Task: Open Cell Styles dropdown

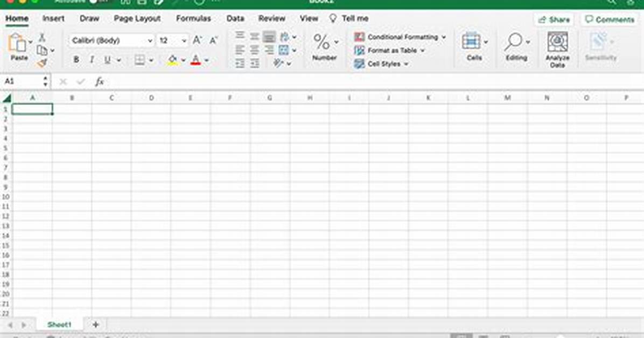Action: point(381,64)
